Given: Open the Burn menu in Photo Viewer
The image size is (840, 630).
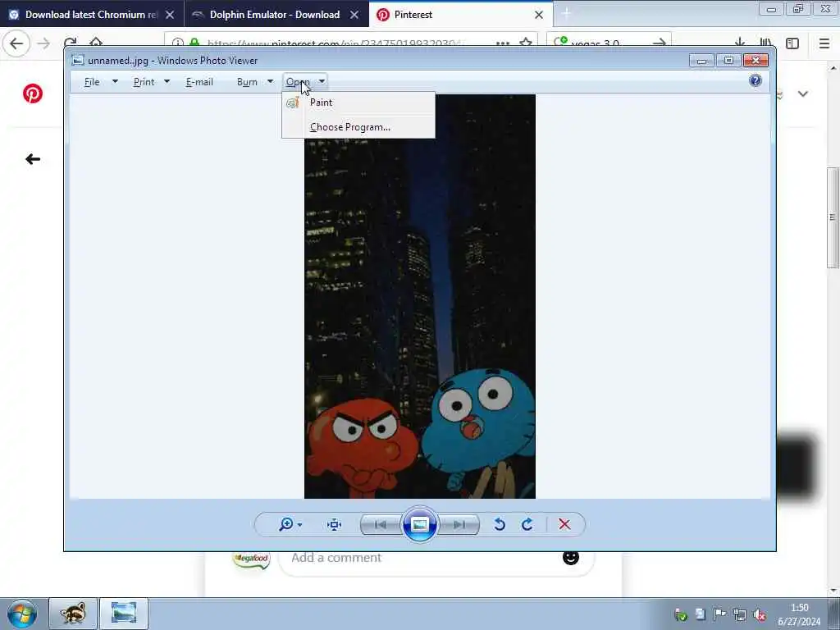Looking at the screenshot, I should click(x=247, y=82).
